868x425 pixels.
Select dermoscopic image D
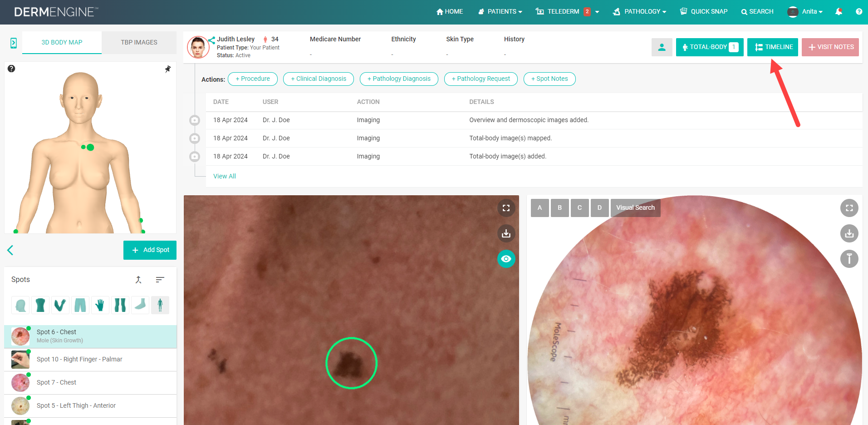point(600,208)
